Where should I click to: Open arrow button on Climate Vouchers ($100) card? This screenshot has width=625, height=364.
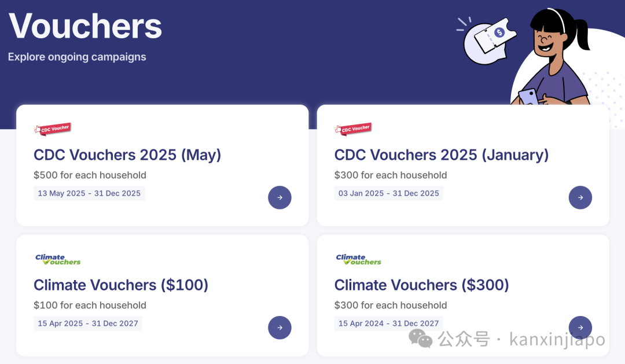280,328
